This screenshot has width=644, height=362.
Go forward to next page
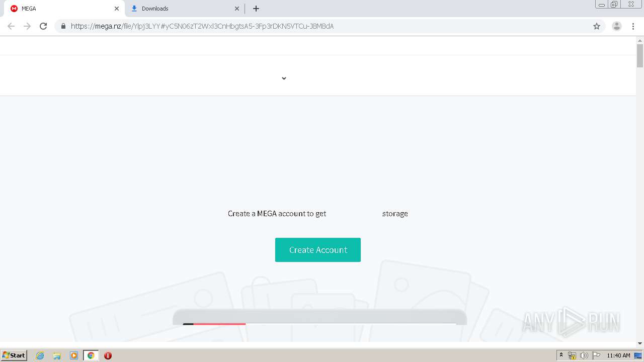point(27,26)
